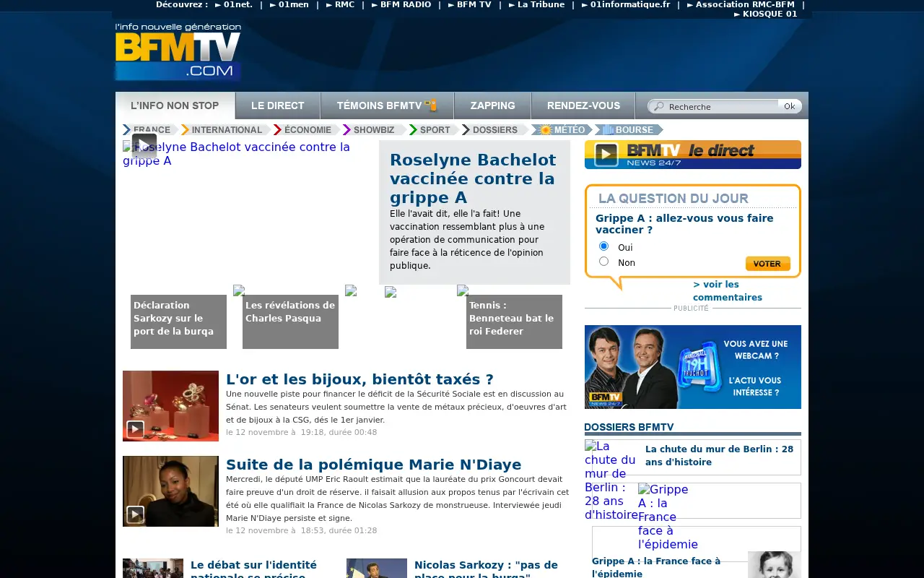The height and width of the screenshot is (578, 924).
Task: Click the BFMTV.com logo
Action: click(x=178, y=52)
